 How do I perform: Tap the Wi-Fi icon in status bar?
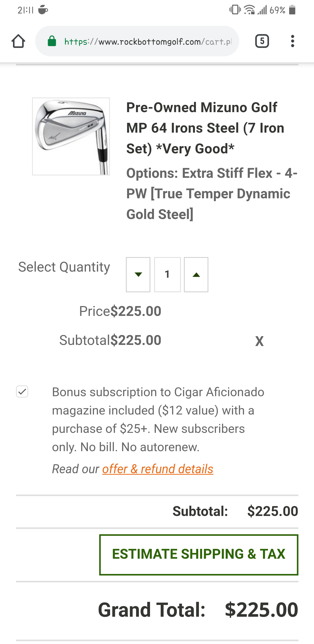point(249,10)
